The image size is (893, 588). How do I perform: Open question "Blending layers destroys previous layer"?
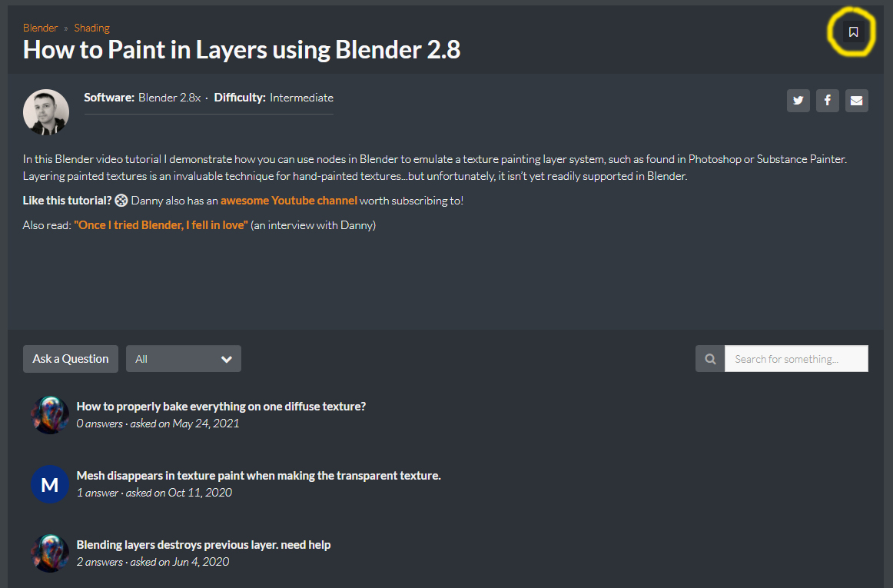[204, 545]
